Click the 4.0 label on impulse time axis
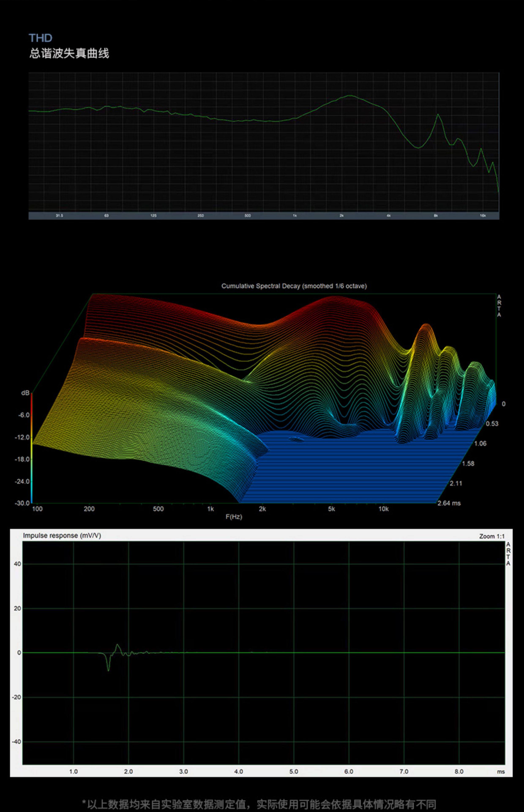524x812 pixels. [x=239, y=771]
